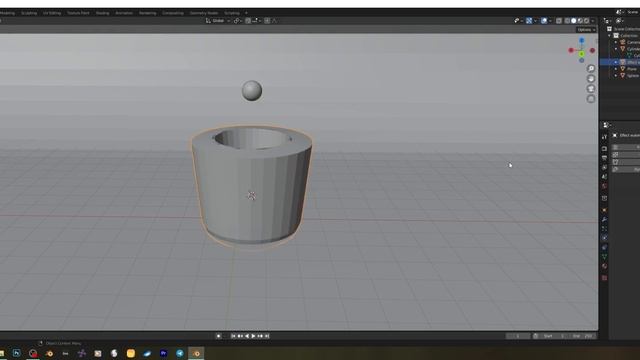Click the pan view hand icon
640x360 pixels.
(x=591, y=78)
